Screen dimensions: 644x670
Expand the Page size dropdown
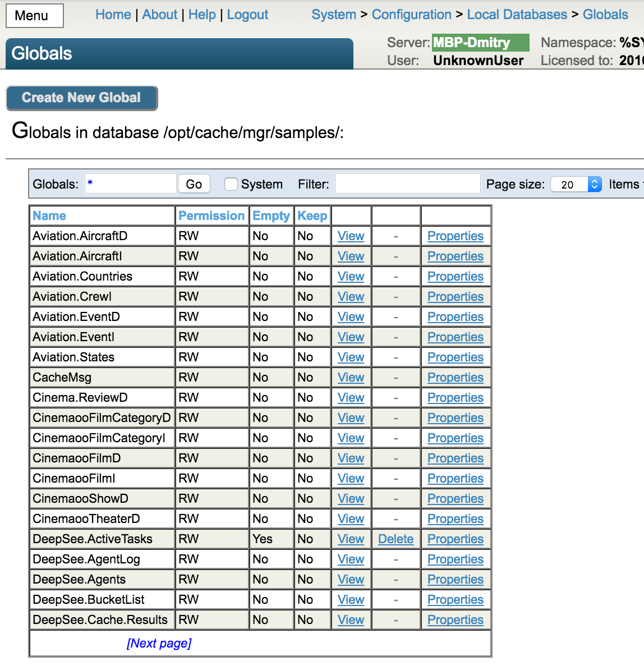point(576,184)
